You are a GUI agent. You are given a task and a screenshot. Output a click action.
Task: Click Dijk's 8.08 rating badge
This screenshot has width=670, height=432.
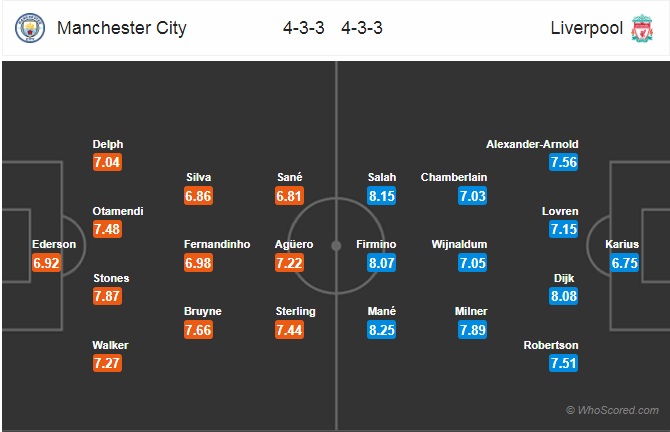click(564, 296)
